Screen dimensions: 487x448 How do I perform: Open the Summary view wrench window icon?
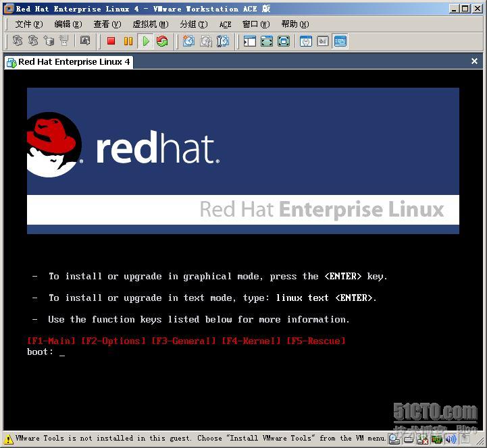point(306,41)
